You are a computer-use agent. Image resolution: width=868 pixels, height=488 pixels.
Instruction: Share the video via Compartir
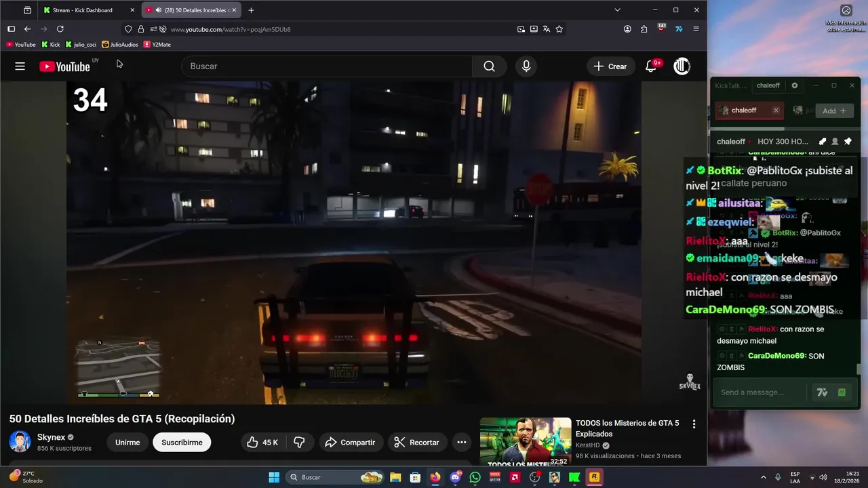(350, 443)
